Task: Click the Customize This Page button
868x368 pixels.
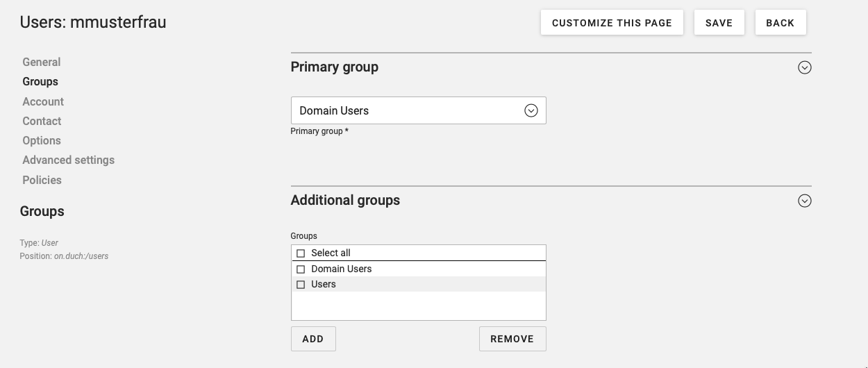Action: click(x=612, y=22)
